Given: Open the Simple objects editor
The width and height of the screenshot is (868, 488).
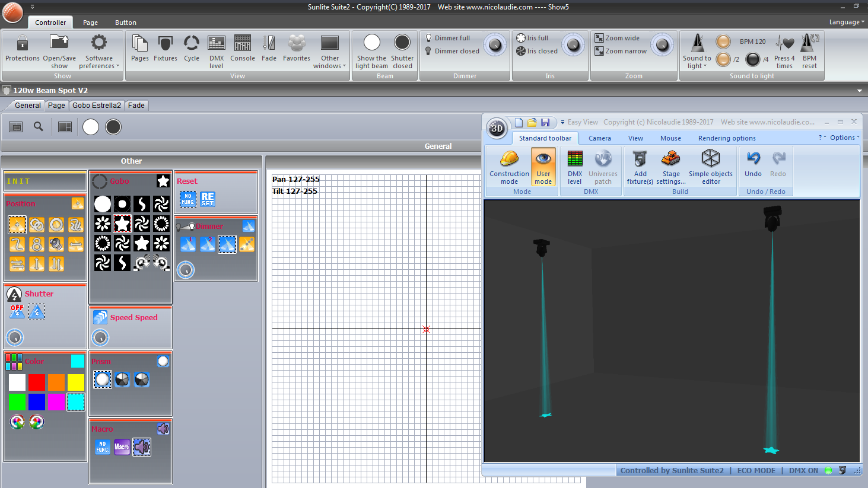Looking at the screenshot, I should 711,167.
